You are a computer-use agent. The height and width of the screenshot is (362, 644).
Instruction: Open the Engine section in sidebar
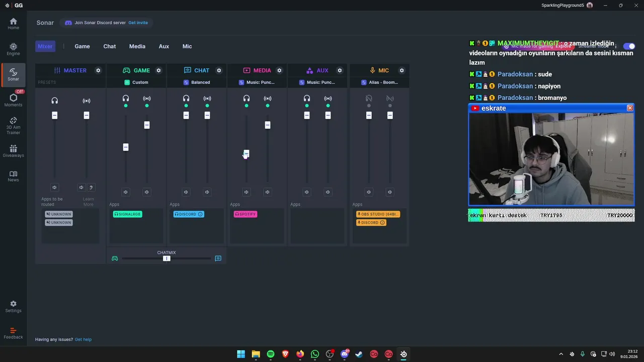13,49
